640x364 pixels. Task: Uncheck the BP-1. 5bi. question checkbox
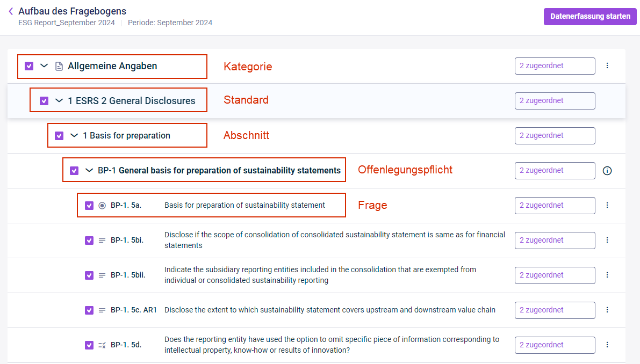pos(89,241)
